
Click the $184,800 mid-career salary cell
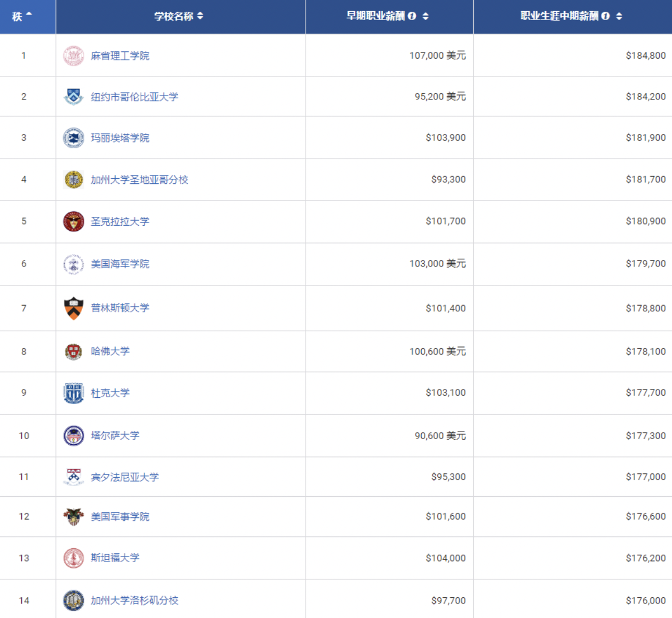click(645, 55)
